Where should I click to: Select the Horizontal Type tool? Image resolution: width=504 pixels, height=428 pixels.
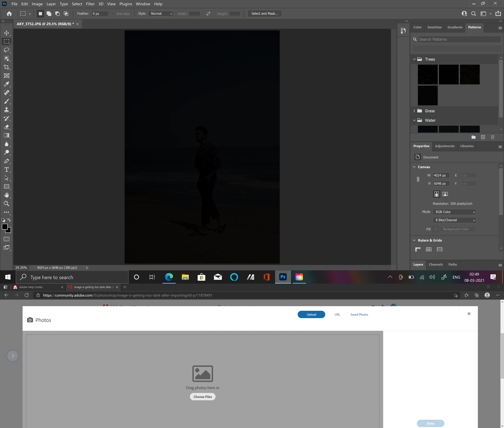pos(7,170)
